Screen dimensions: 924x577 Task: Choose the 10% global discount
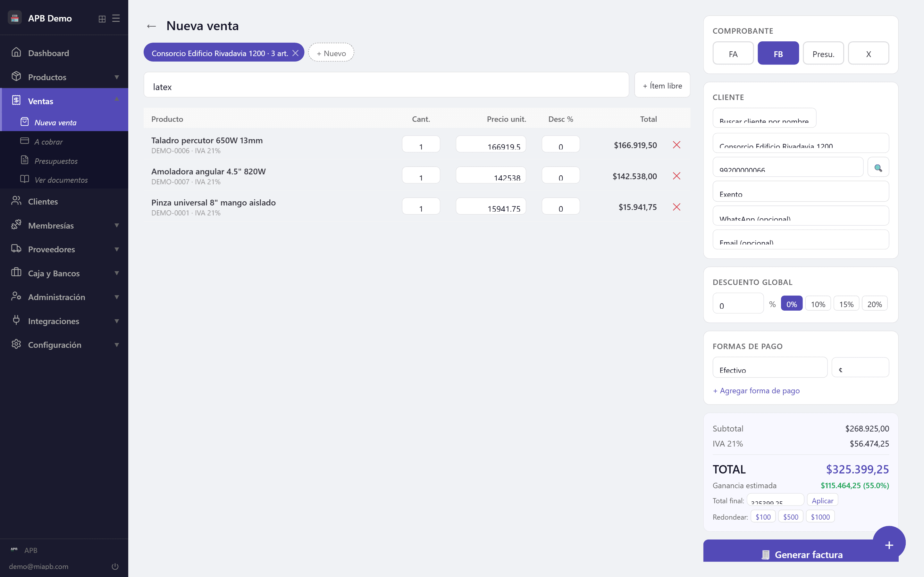[818, 304]
